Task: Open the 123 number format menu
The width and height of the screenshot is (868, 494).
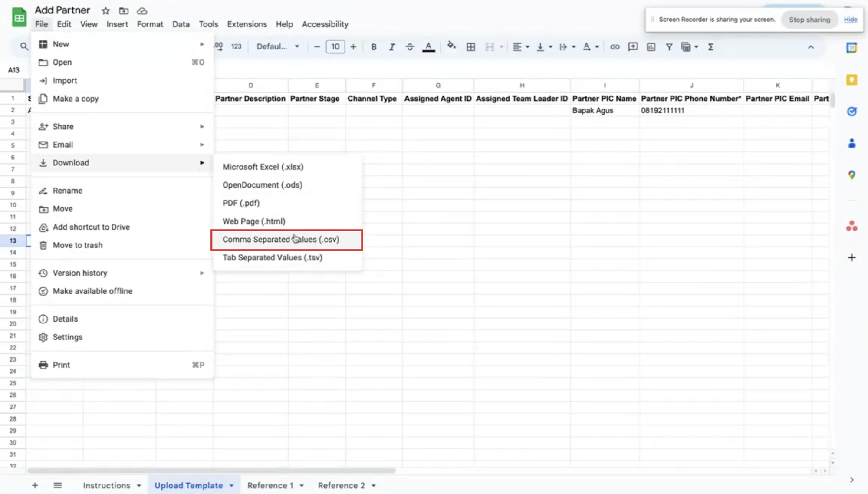Action: [x=236, y=46]
